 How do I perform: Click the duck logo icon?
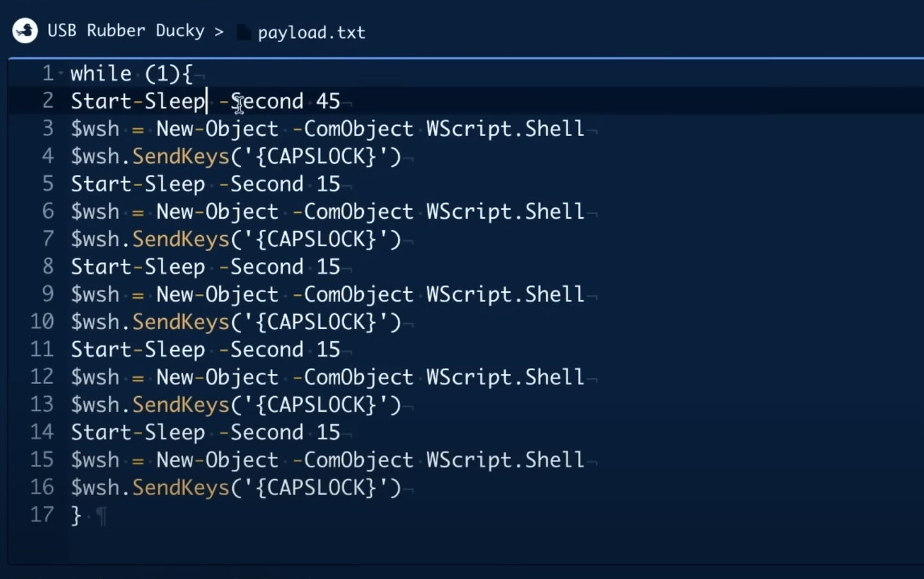point(25,31)
